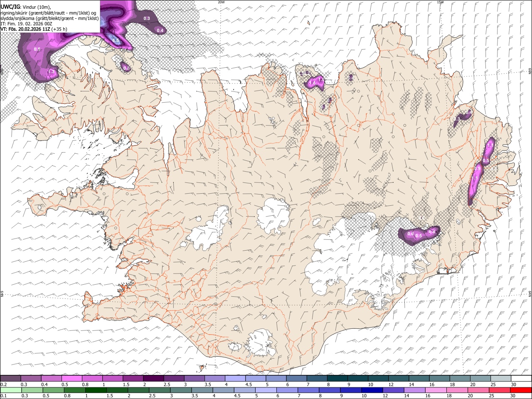Select the gray-teal 16 swatch, upper scale
This screenshot has height=399, width=532.
pyautogui.click(x=440, y=378)
